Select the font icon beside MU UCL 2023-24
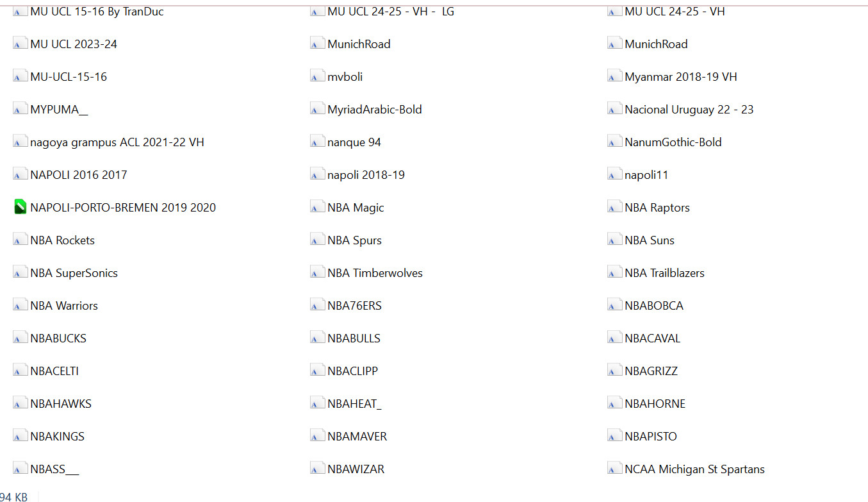Image resolution: width=868 pixels, height=502 pixels. 20,44
